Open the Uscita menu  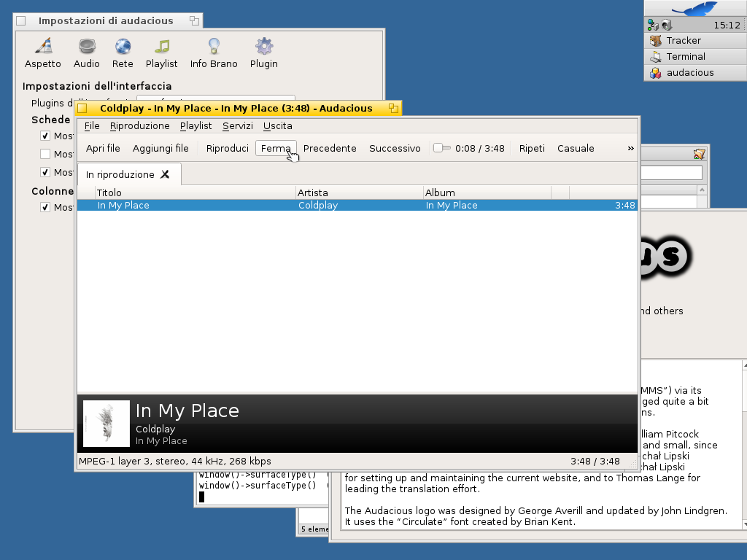(x=278, y=125)
